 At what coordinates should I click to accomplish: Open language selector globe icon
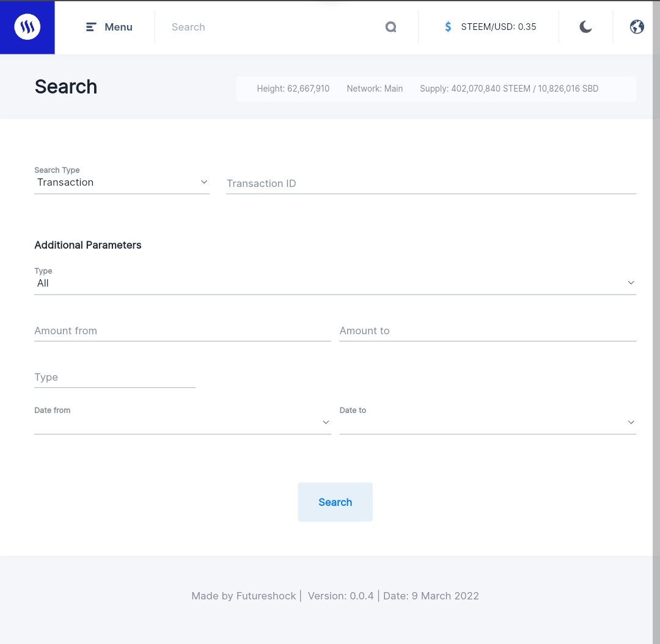point(636,27)
